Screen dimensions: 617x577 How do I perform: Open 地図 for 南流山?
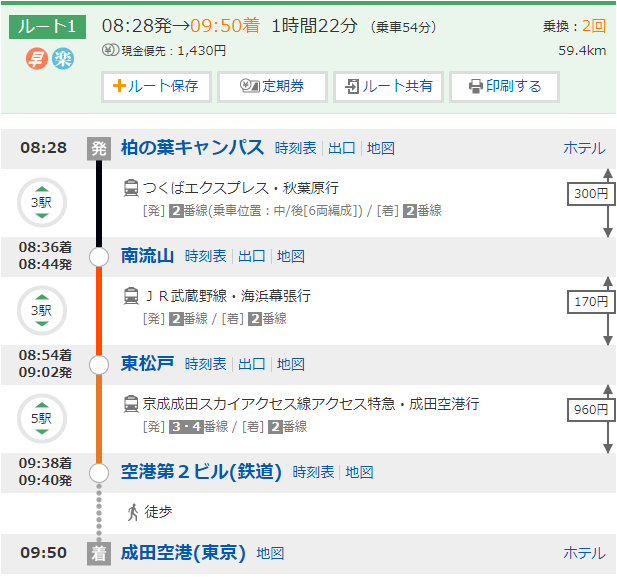(x=290, y=256)
